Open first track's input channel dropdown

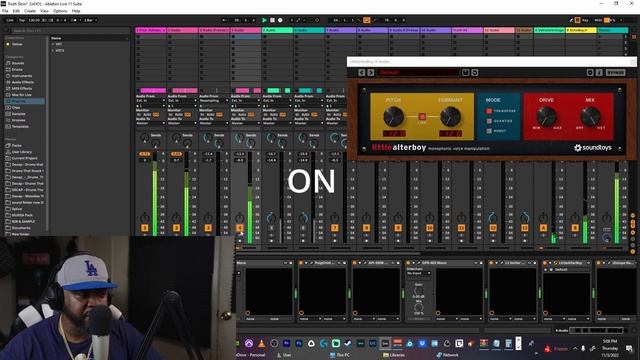(x=150, y=106)
